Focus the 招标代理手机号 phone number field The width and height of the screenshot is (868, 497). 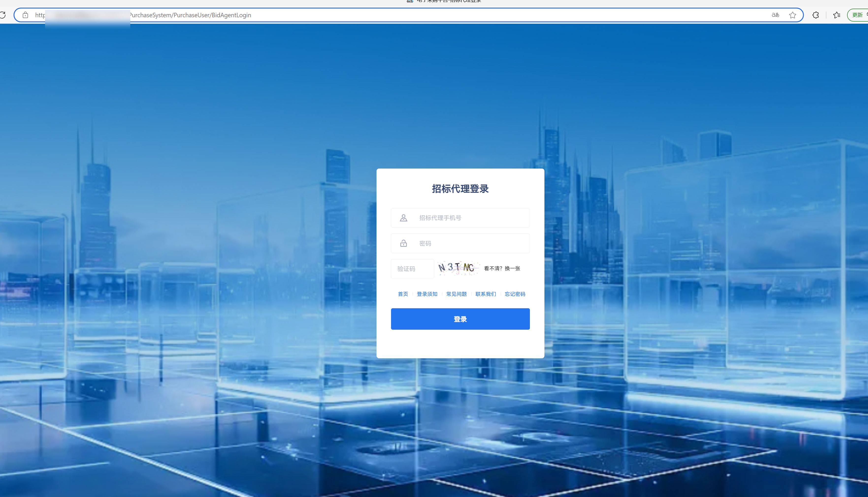[460, 218]
